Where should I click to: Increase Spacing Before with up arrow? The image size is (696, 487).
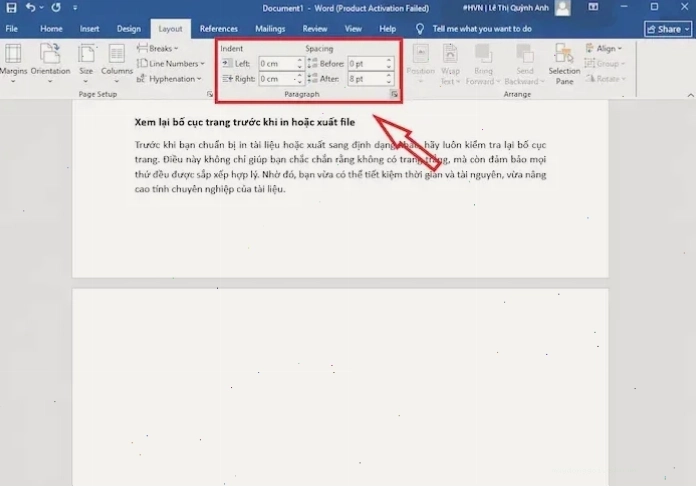[389, 60]
